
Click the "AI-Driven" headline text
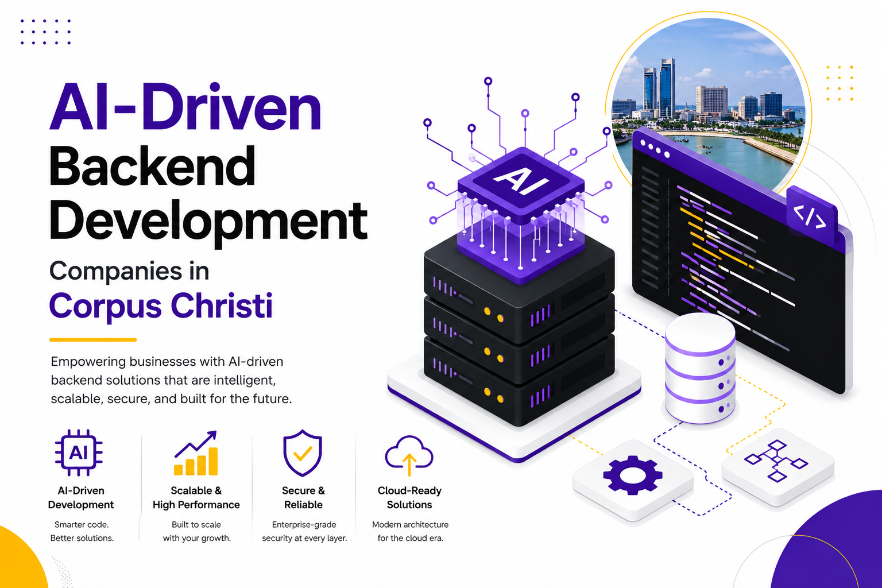click(x=185, y=107)
